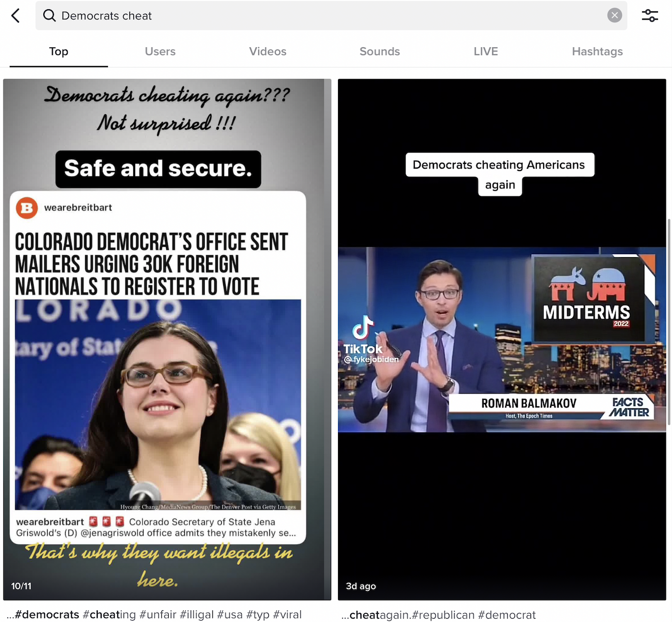Click the #democrats hashtag in left caption

click(x=47, y=615)
